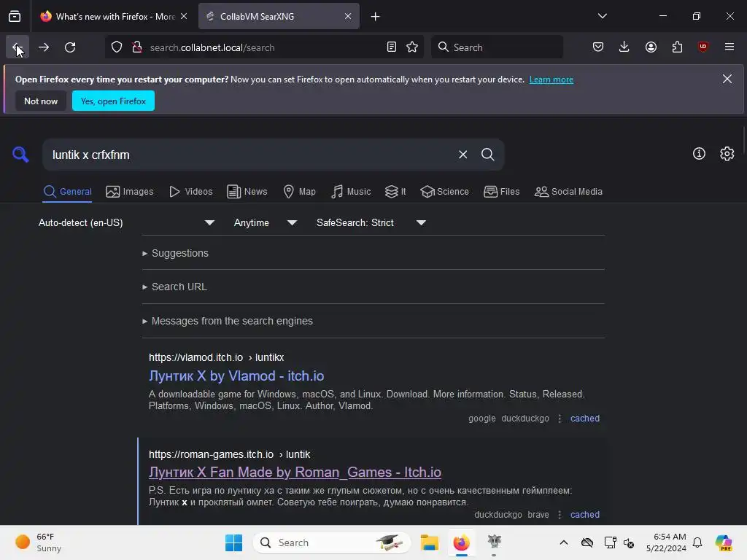Switch to the Music category tab
The image size is (747, 560).
351,192
